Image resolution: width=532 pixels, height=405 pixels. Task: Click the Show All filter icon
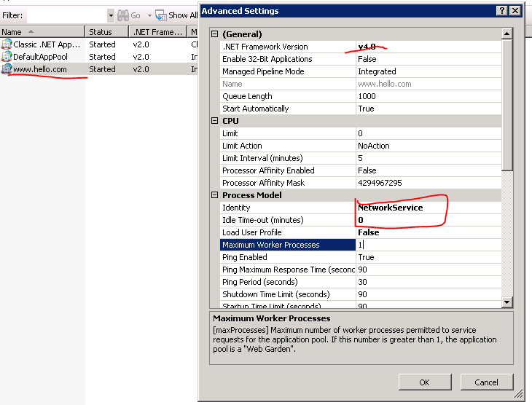click(x=161, y=15)
